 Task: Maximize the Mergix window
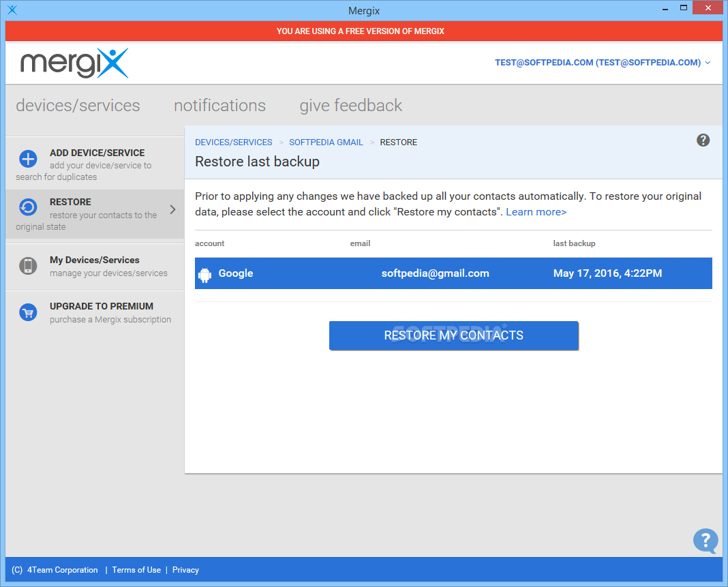[684, 8]
